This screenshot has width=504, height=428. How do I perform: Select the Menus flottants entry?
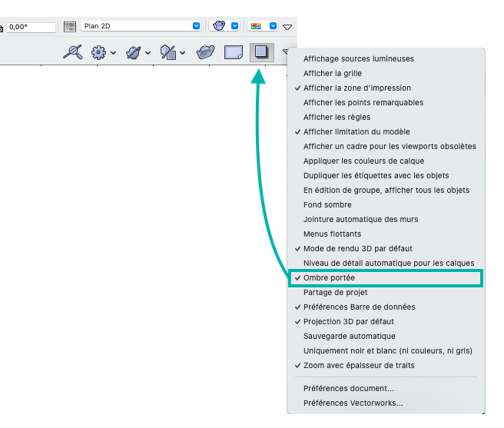(x=386, y=234)
